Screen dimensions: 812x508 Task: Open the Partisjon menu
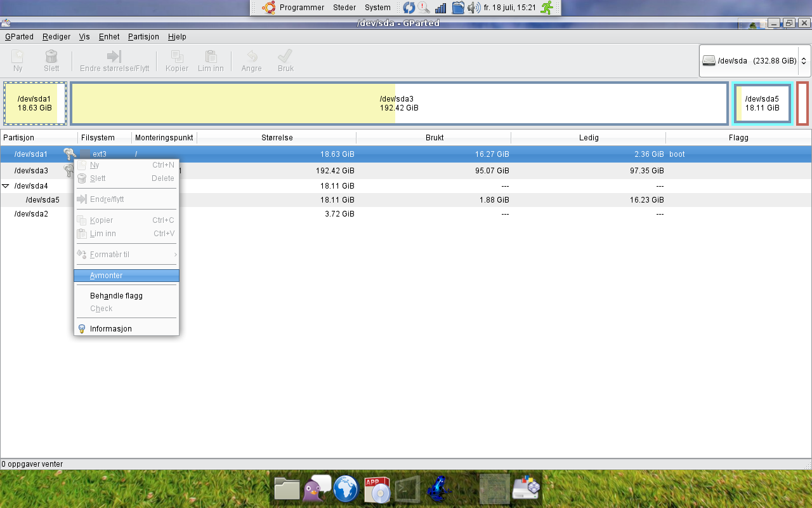point(143,37)
